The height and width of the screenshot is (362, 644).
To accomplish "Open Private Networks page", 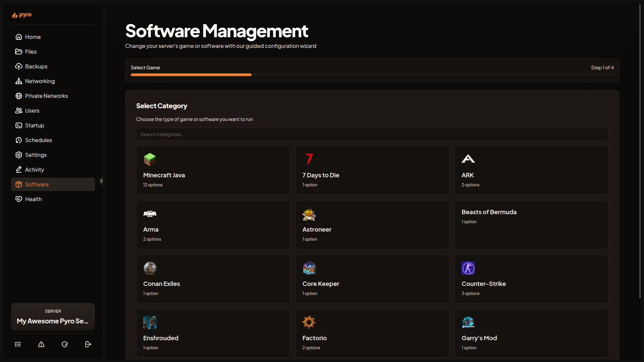I will pos(53,96).
